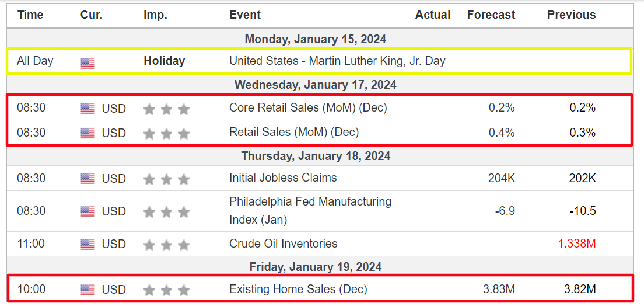The image size is (644, 306).
Task: Click importance stars for Crude Oil Inventories
Action: coord(167,245)
